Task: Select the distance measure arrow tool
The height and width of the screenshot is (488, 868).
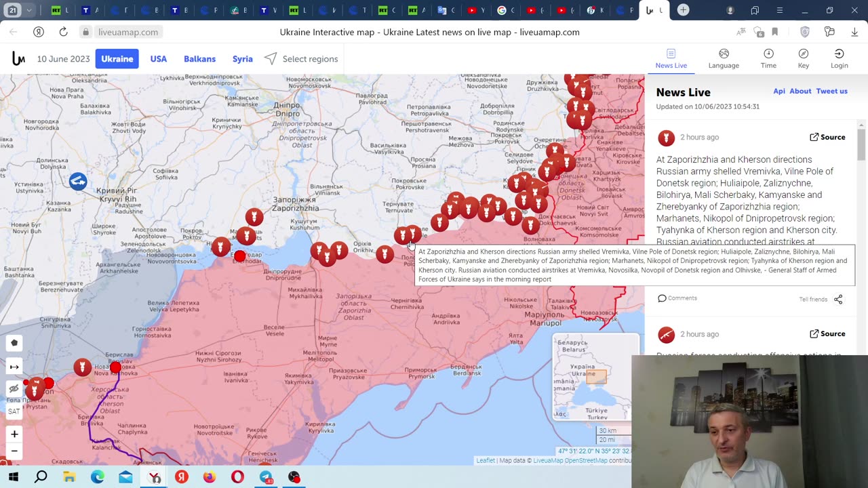Action: tap(14, 367)
